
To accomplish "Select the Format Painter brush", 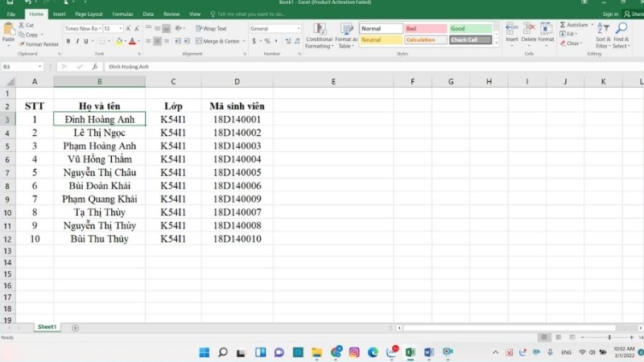I will click(x=22, y=44).
